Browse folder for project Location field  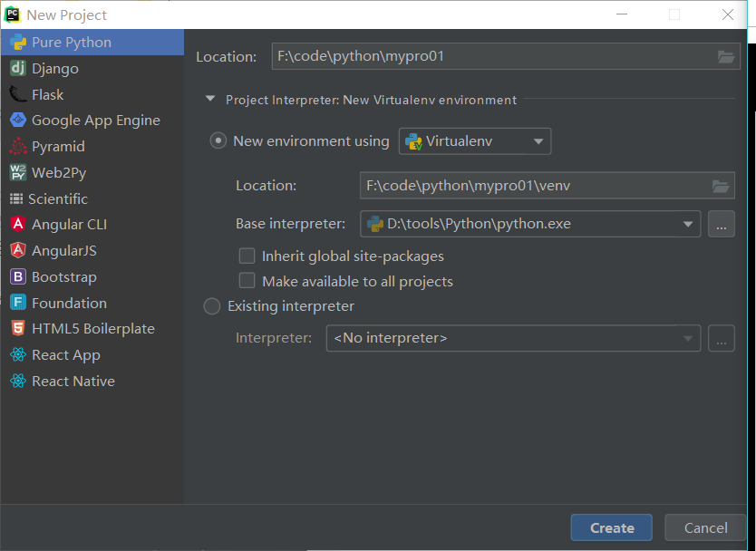point(725,57)
